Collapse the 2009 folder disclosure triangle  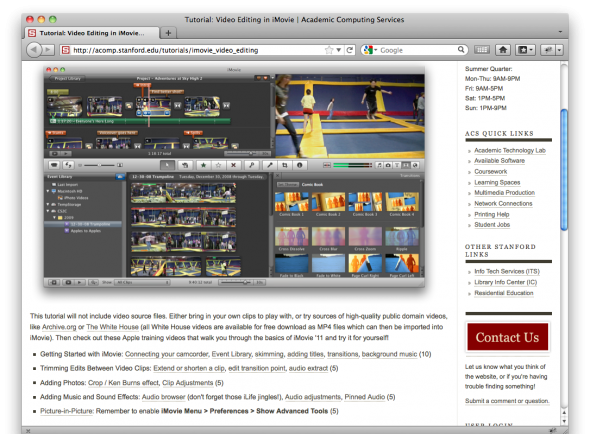click(x=55, y=218)
